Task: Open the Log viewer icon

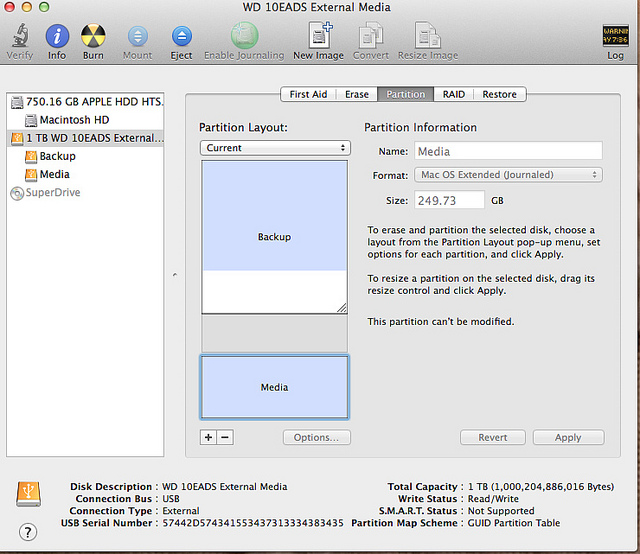Action: point(615,36)
